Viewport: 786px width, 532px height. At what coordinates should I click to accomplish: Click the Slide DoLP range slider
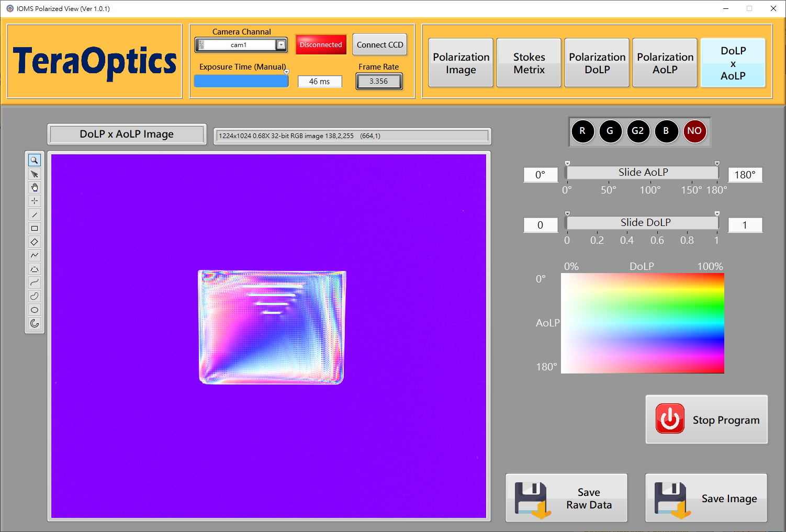point(642,223)
